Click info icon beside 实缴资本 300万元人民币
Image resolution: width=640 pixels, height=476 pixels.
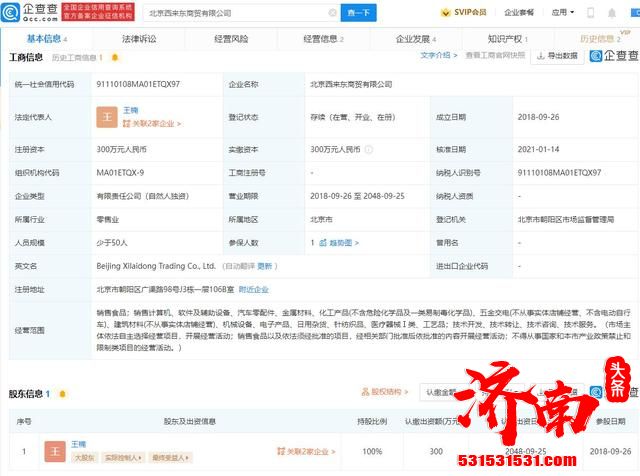(369, 149)
